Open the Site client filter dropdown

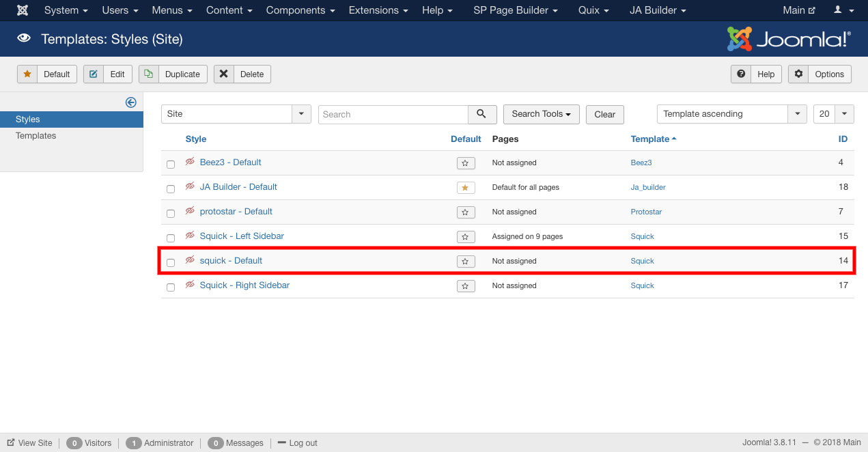coord(236,114)
